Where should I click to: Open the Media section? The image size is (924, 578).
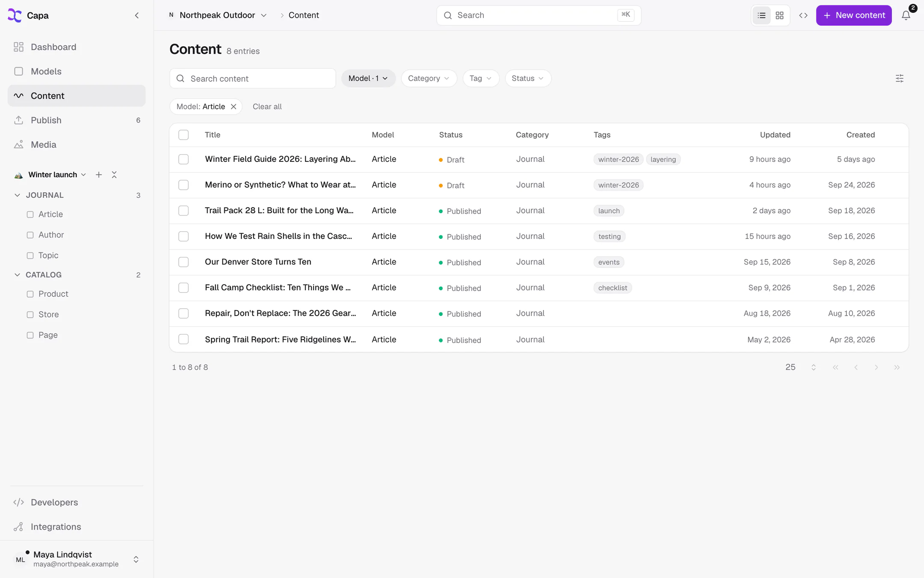pyautogui.click(x=77, y=145)
